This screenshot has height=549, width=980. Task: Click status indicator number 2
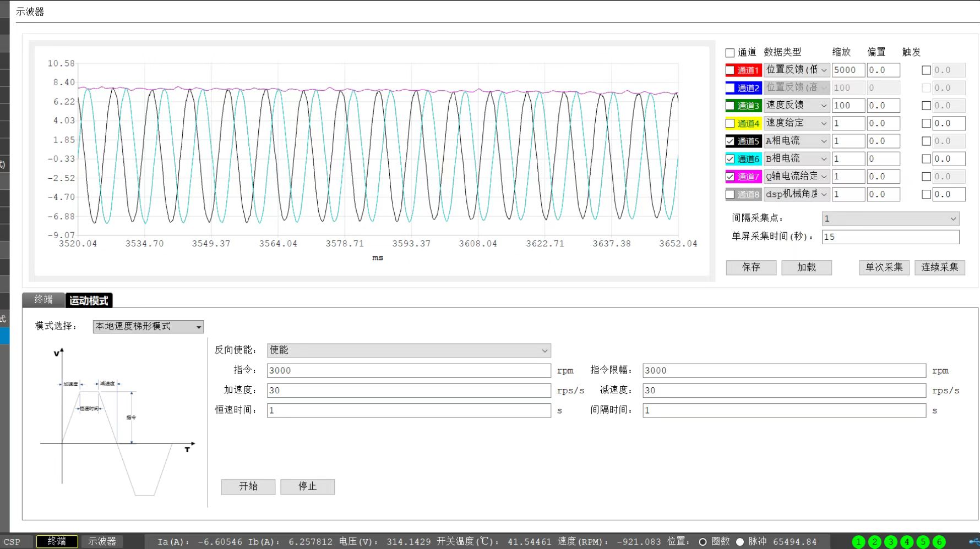coord(875,542)
